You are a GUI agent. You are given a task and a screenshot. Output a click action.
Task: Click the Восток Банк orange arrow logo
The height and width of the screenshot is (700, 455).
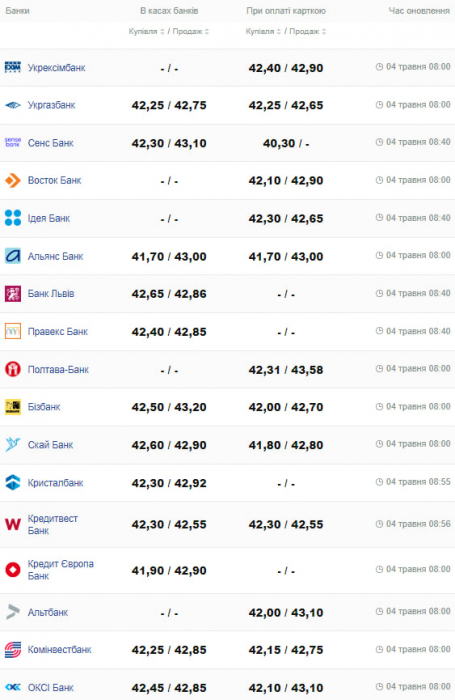click(13, 181)
